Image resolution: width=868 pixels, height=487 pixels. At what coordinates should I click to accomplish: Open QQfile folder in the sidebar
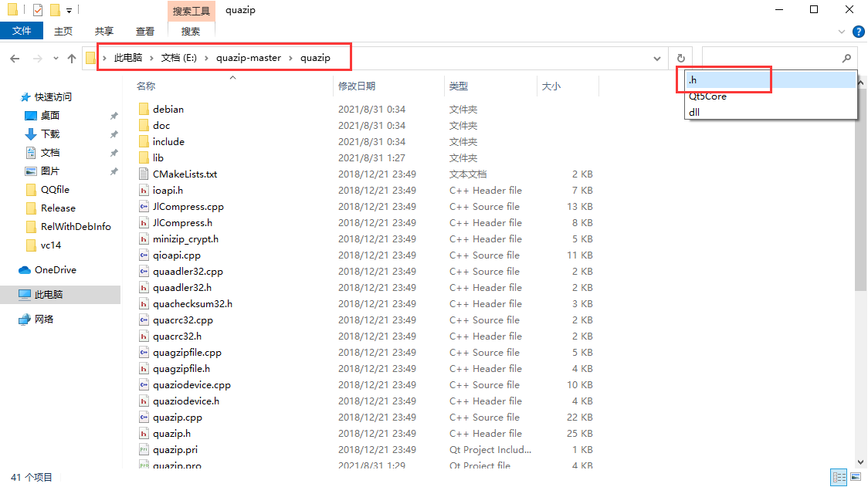pos(55,189)
